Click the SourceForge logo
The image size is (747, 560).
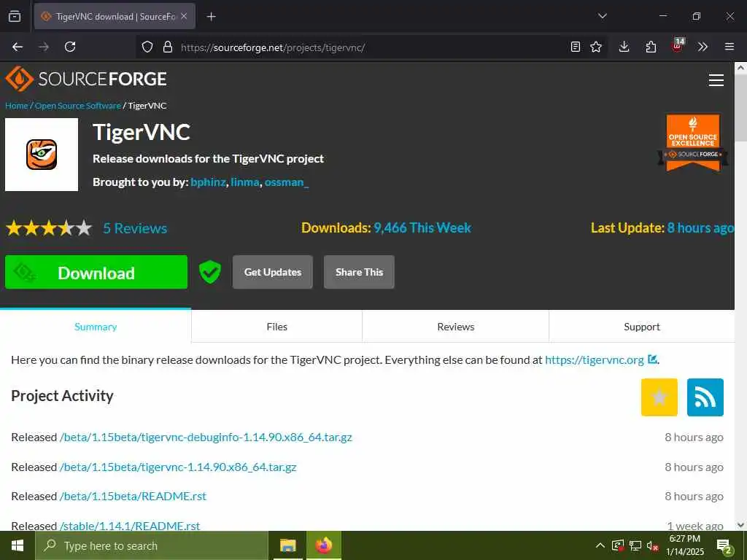pyautogui.click(x=86, y=79)
